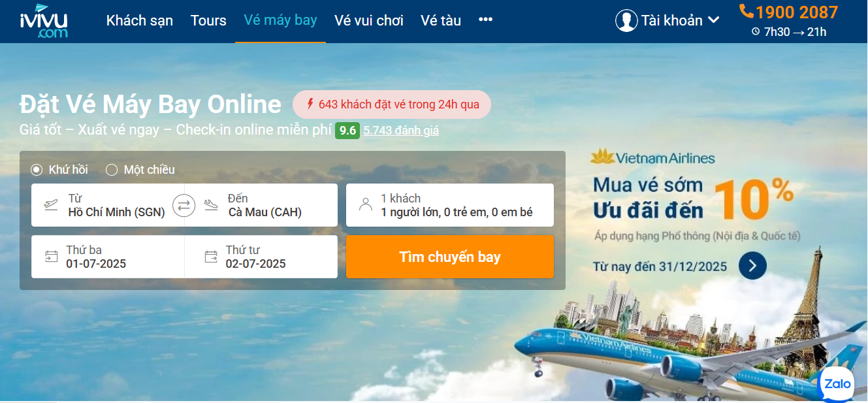Expand the Tài khoản account dropdown
Image resolution: width=868 pixels, height=403 pixels.
[667, 20]
